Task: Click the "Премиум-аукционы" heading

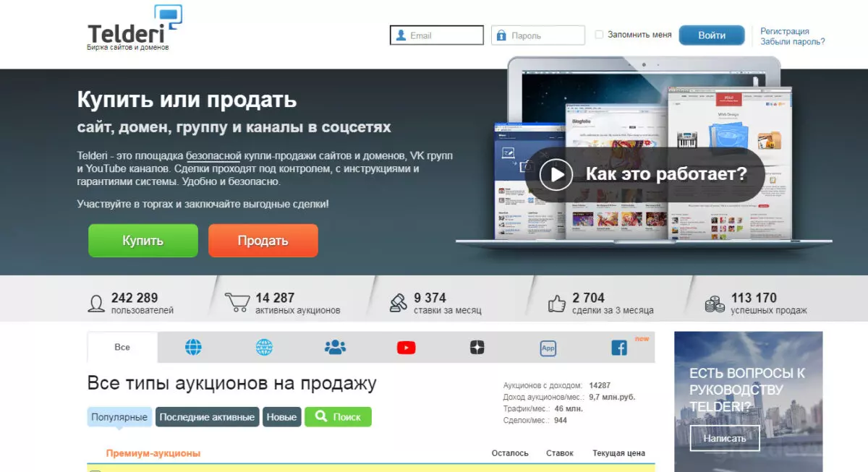Action: tap(153, 453)
